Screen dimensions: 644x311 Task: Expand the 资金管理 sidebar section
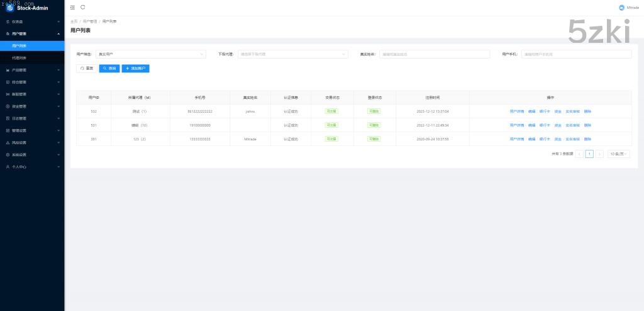coord(19,106)
